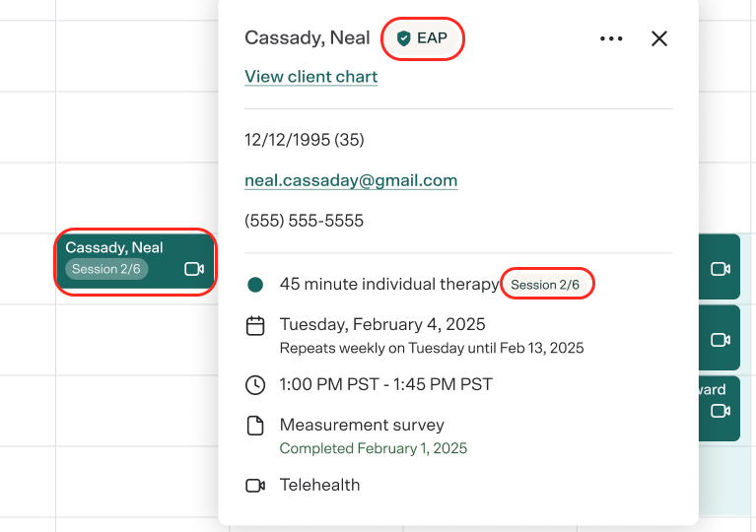Click Completed February 1, 2025 status text
Viewport: 756px width, 532px height.
374,448
